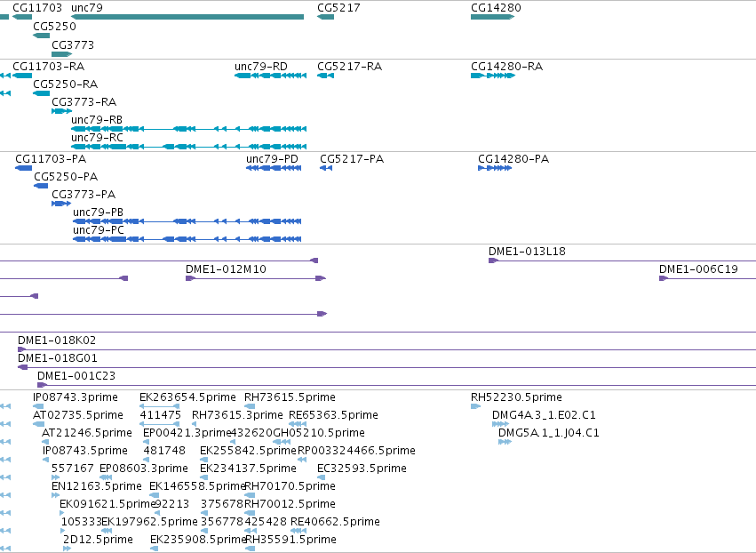Select the CG11703-PA protein label
The height and width of the screenshot is (553, 756).
pyautogui.click(x=51, y=159)
